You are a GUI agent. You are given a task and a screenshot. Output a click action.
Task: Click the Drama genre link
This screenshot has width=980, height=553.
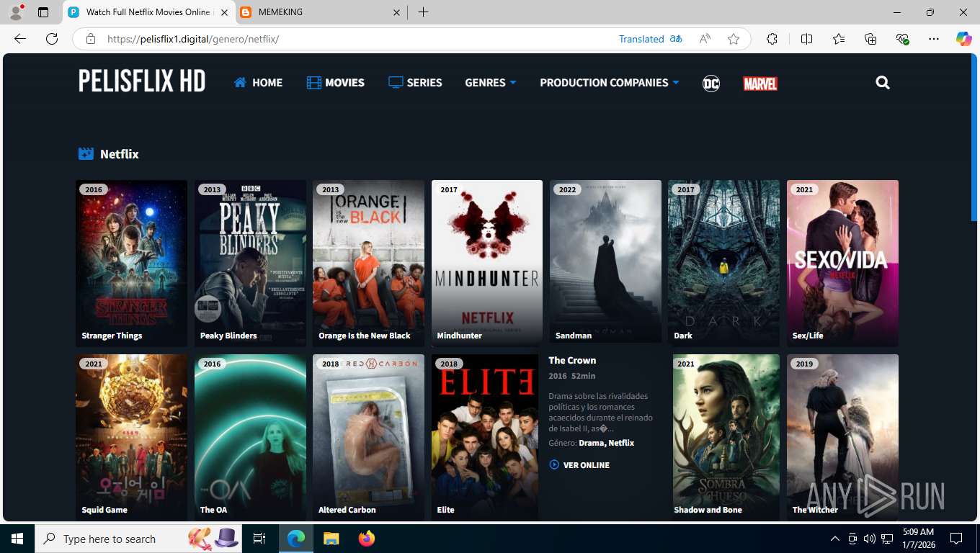(591, 443)
